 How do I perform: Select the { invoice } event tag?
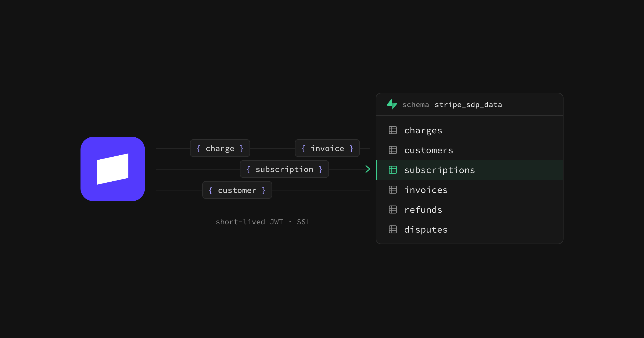pos(327,148)
